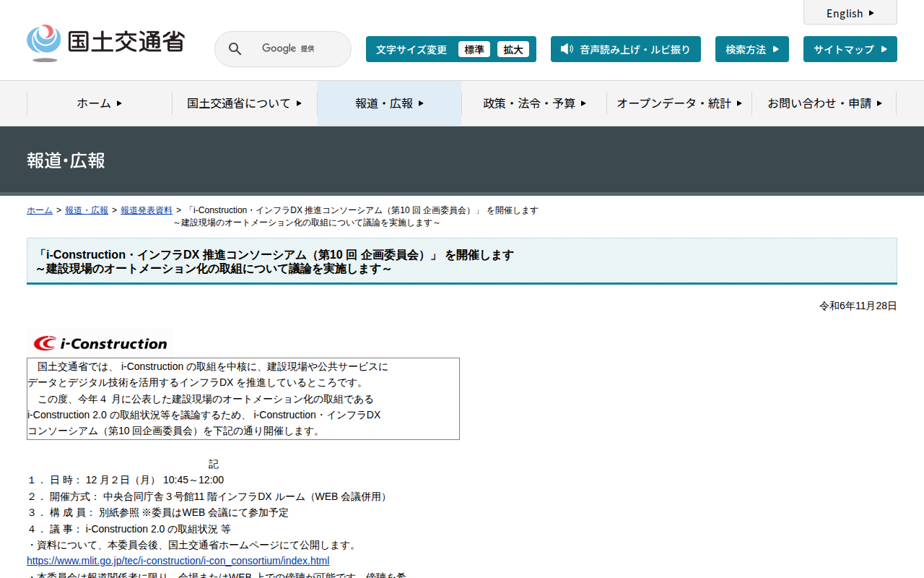The width and height of the screenshot is (924, 578).
Task: Switch the site to English
Action: (850, 13)
